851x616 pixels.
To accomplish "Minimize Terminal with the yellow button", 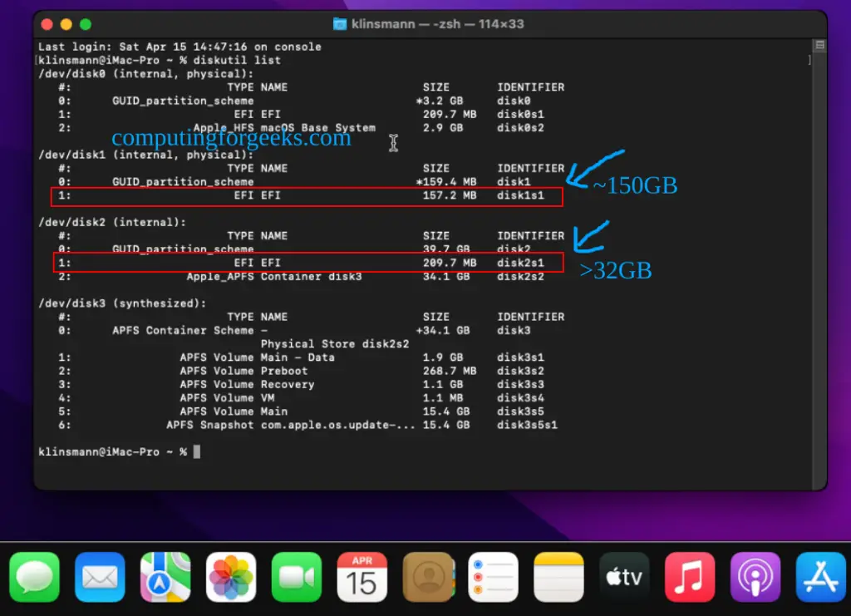I will 66,24.
